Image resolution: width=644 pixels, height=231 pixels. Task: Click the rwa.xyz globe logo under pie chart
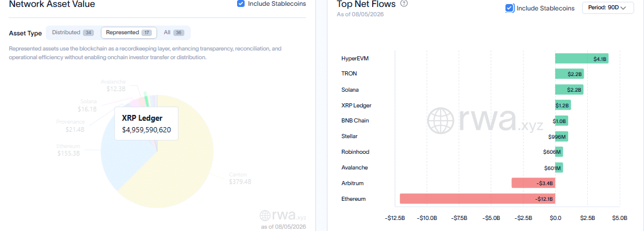click(x=266, y=215)
